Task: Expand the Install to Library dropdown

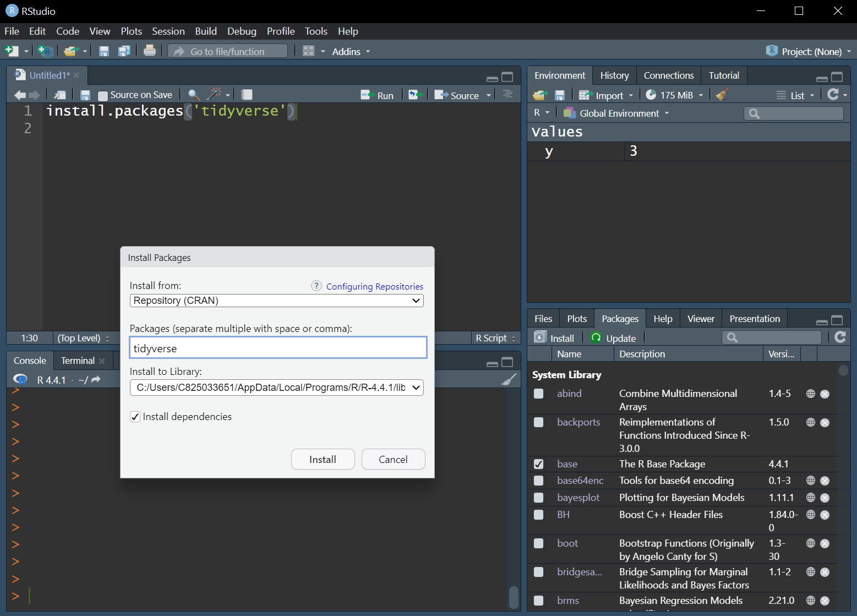Action: pyautogui.click(x=276, y=388)
